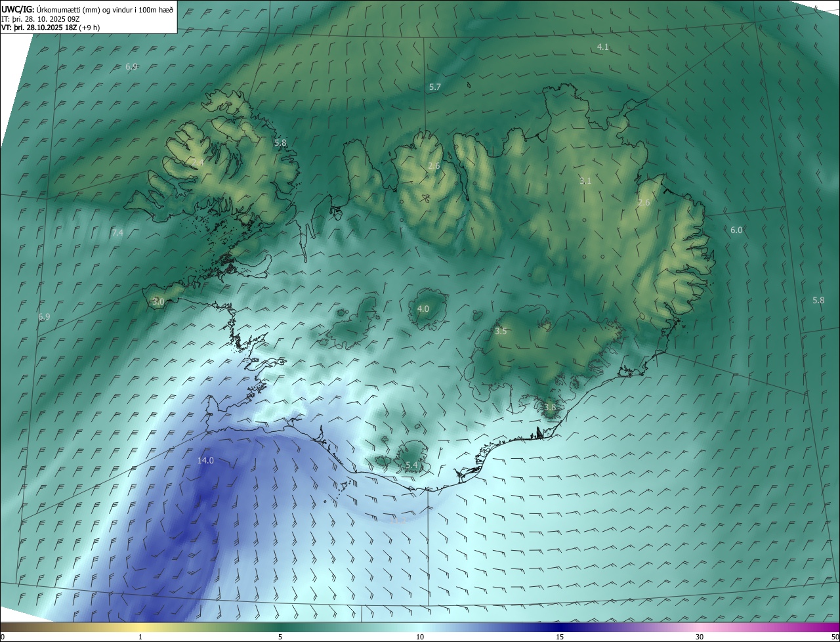Click the '1' label on the color scale
This screenshot has width=840, height=642.
[x=140, y=637]
